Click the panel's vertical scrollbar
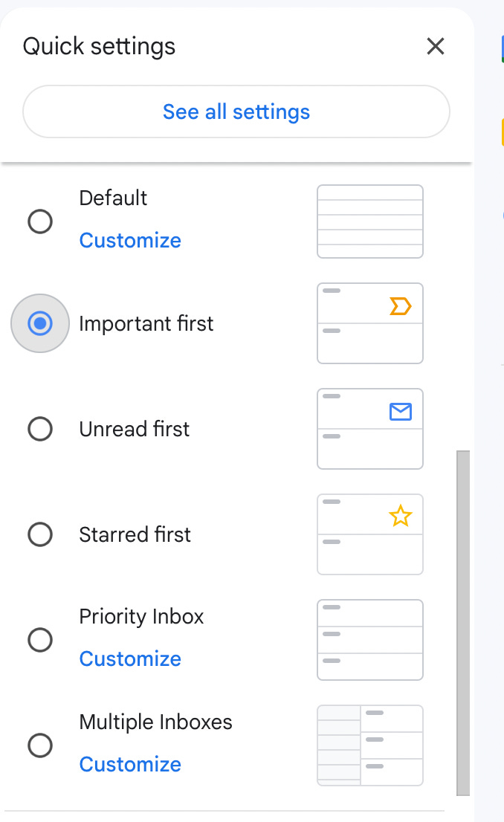 coord(463,622)
